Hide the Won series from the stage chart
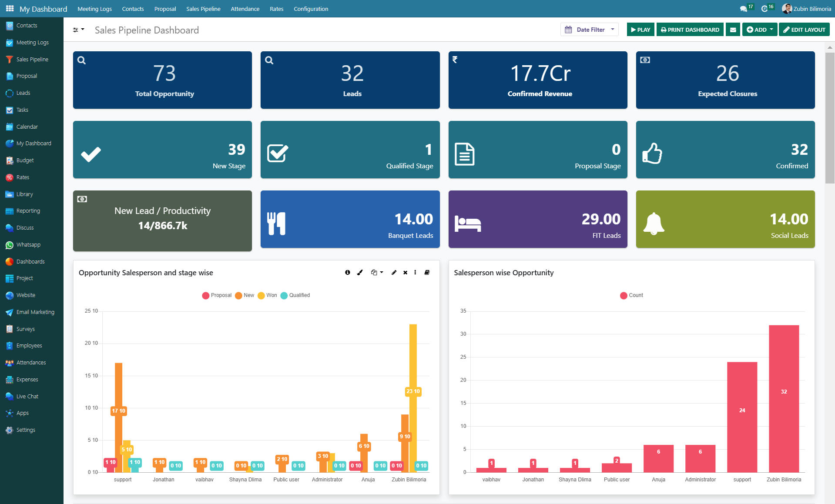Screen dimensions: 835x504 click(267, 295)
